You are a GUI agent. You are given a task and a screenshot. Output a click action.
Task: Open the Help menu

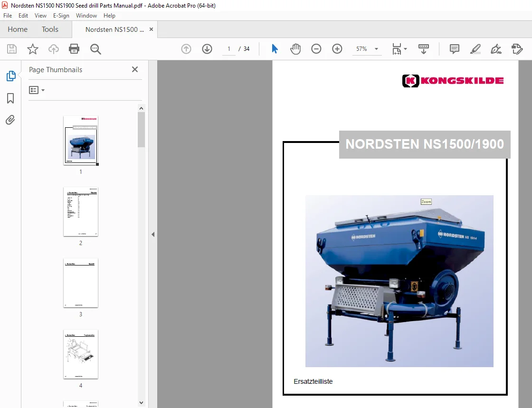click(x=109, y=16)
